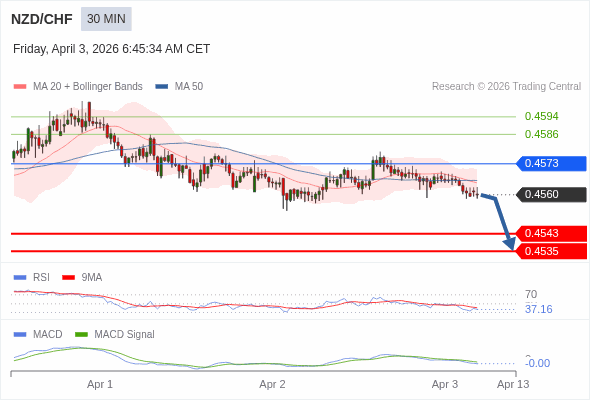Click the red 0.4535 target price tag

[551, 251]
